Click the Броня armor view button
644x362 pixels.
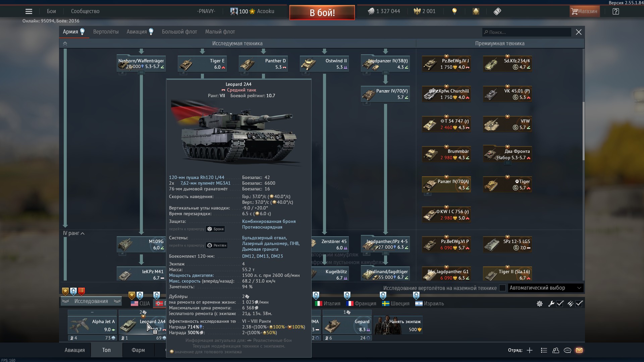215,229
